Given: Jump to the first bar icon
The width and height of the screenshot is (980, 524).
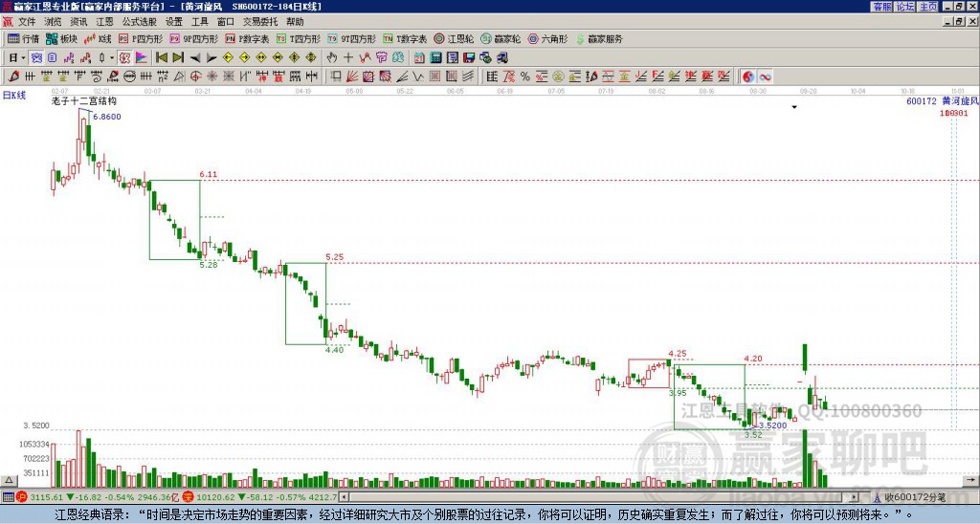Looking at the screenshot, I should pyautogui.click(x=161, y=58).
